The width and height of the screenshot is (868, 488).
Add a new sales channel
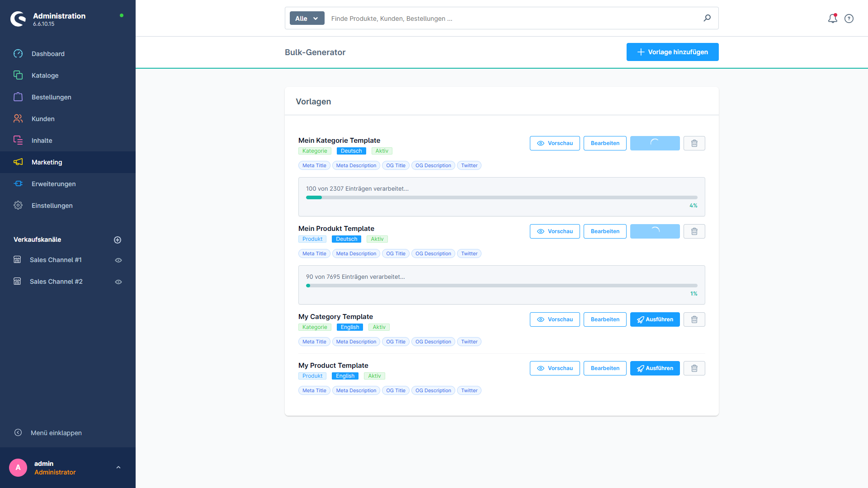click(x=118, y=239)
